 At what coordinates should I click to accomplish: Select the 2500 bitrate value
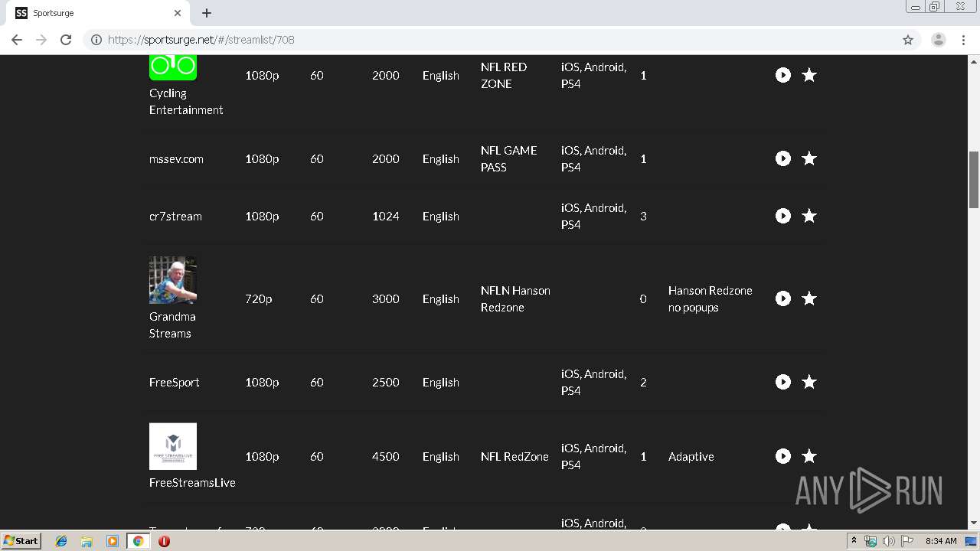click(x=386, y=383)
